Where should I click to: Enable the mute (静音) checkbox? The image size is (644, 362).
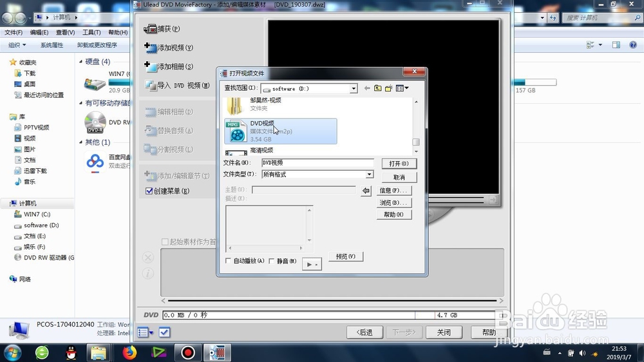coord(272,261)
